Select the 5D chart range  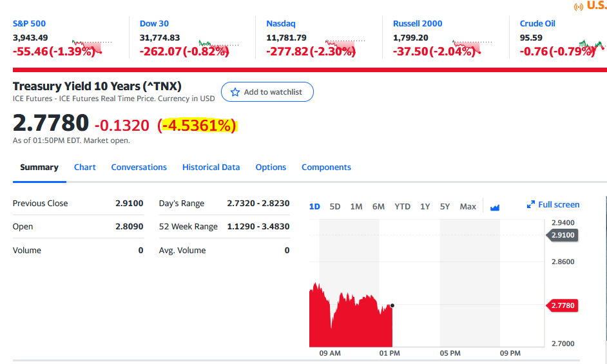click(335, 206)
